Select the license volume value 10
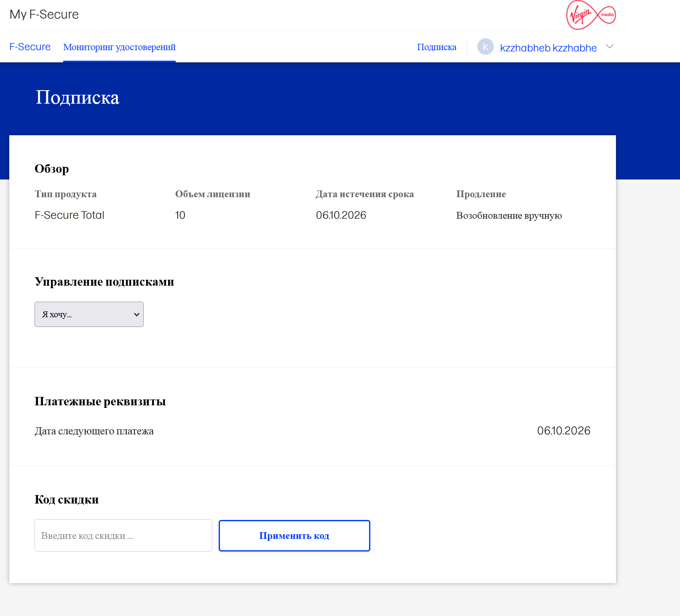This screenshot has height=616, width=680. 180,215
